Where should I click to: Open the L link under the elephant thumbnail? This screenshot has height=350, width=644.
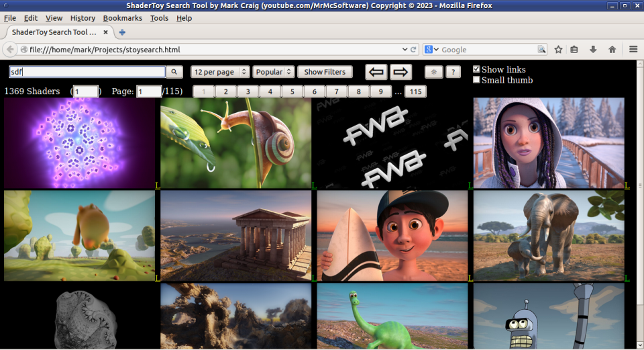627,278
